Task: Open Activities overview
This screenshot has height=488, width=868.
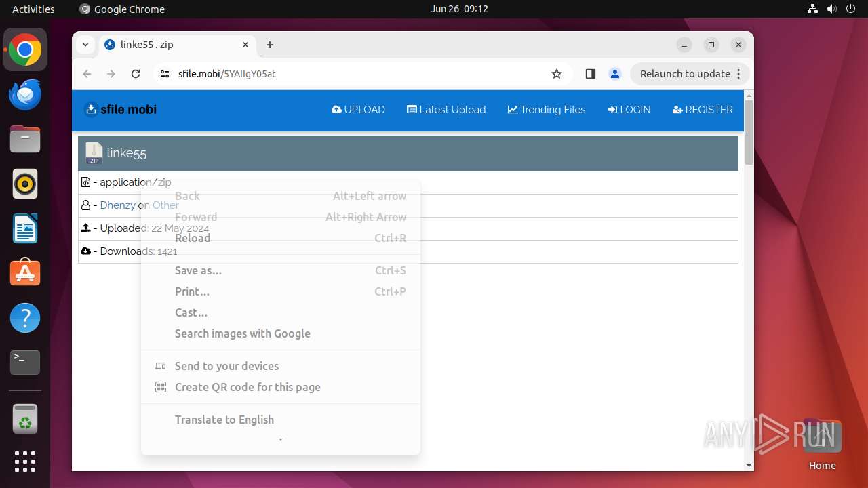Action: point(33,9)
